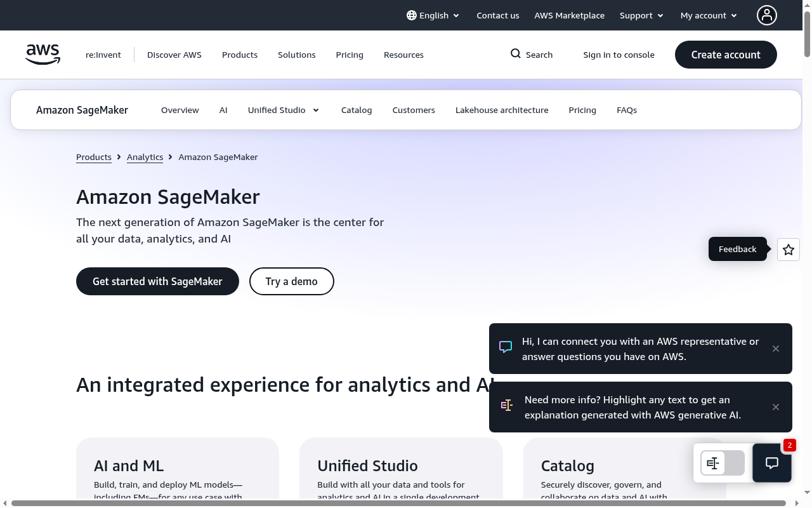Click the Amazon SageMaker nav title
Image resolution: width=812 pixels, height=508 pixels.
click(x=82, y=110)
